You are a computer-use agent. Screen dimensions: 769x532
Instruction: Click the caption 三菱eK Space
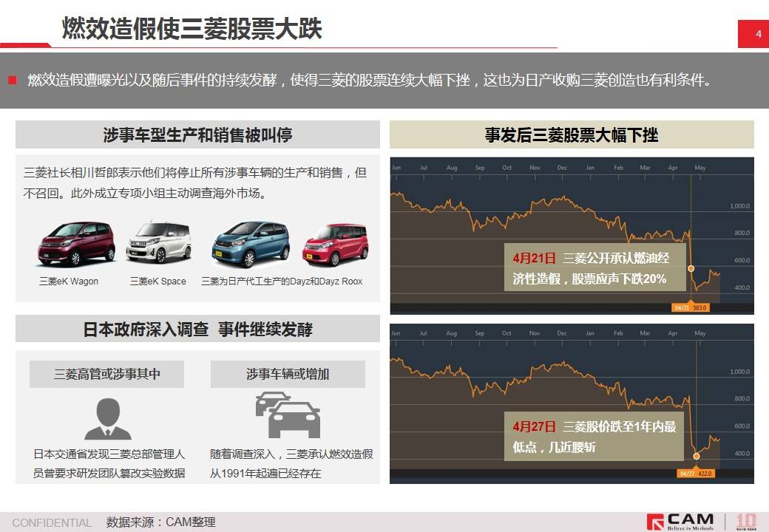pos(158,282)
